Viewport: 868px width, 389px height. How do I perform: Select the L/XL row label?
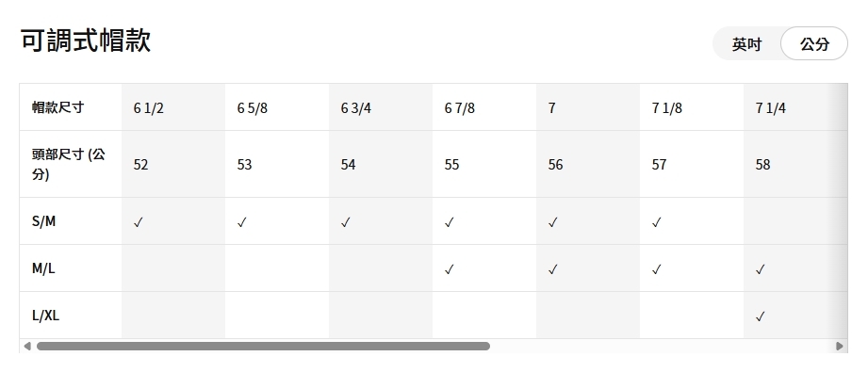(x=46, y=316)
